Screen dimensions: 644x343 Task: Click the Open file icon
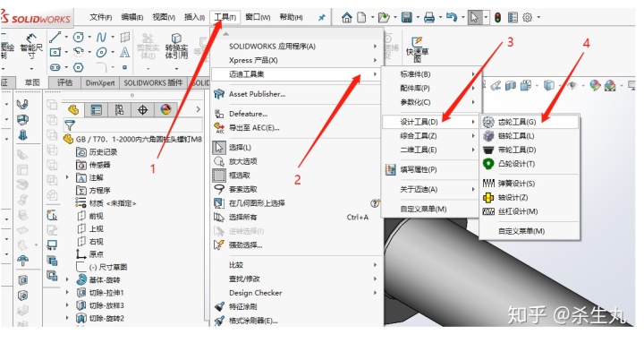pos(384,17)
